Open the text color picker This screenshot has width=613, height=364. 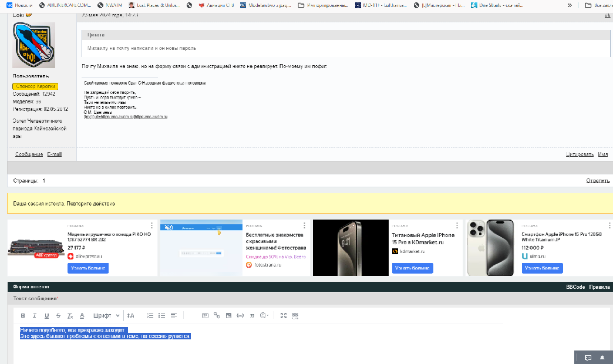click(82, 316)
